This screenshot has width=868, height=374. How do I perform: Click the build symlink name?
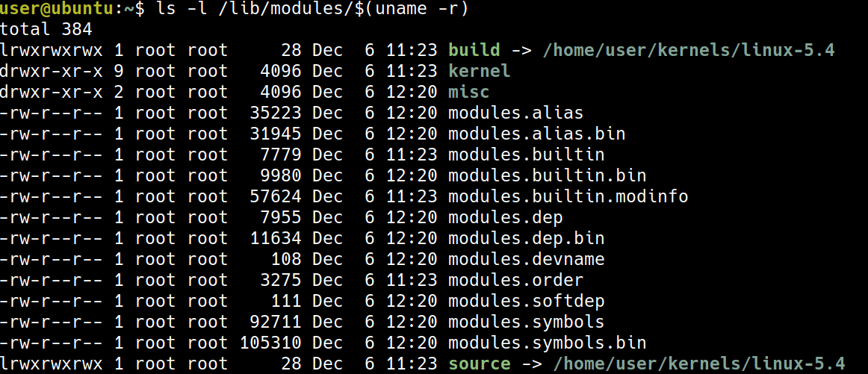[474, 51]
